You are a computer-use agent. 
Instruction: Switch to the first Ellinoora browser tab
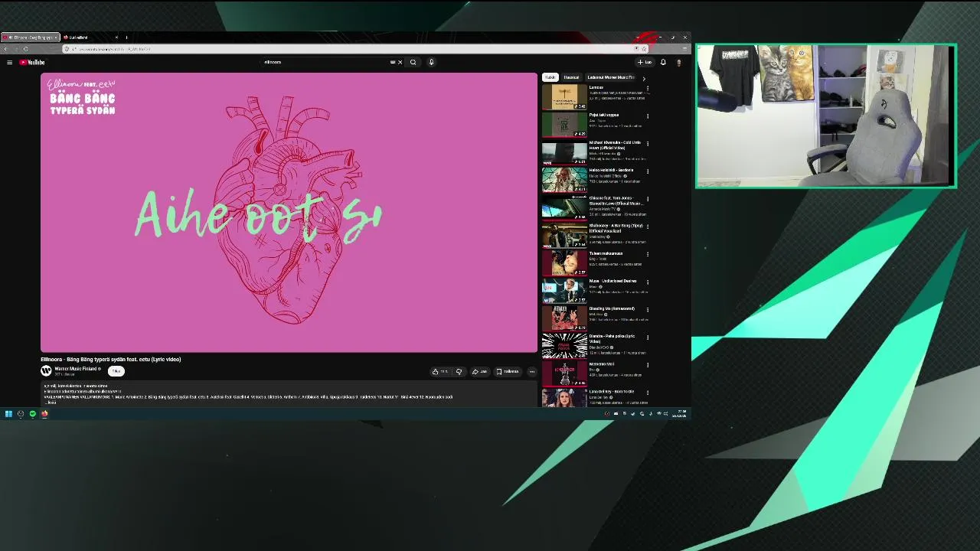pyautogui.click(x=29, y=37)
